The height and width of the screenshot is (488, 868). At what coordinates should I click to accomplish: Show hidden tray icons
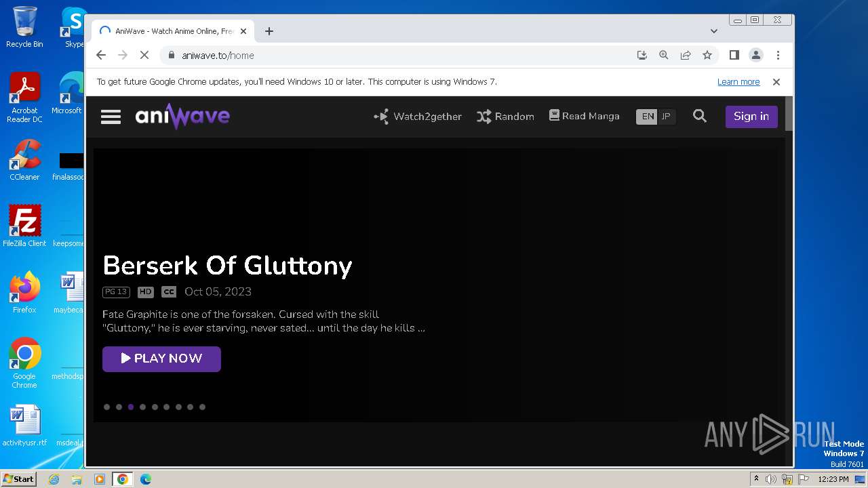(x=756, y=479)
